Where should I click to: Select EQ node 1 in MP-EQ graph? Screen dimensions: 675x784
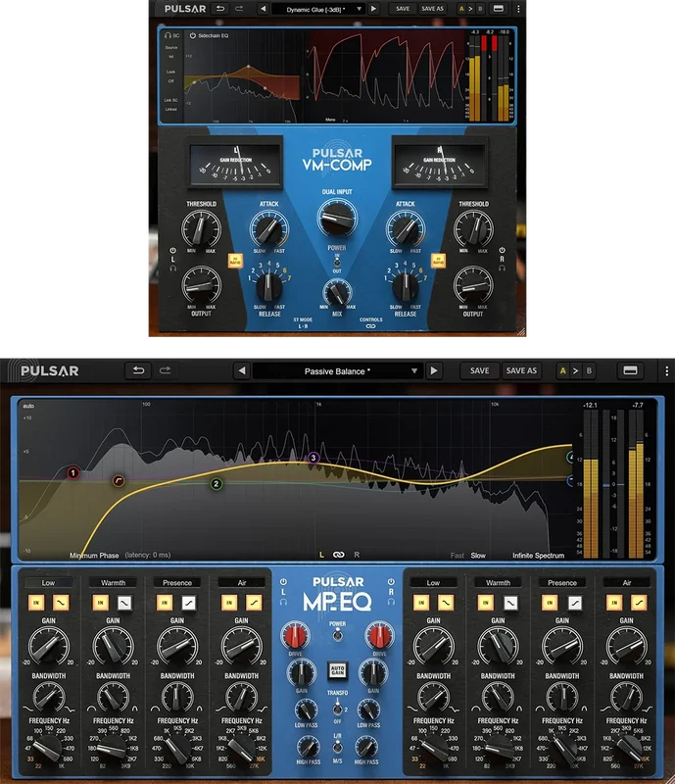point(73,472)
